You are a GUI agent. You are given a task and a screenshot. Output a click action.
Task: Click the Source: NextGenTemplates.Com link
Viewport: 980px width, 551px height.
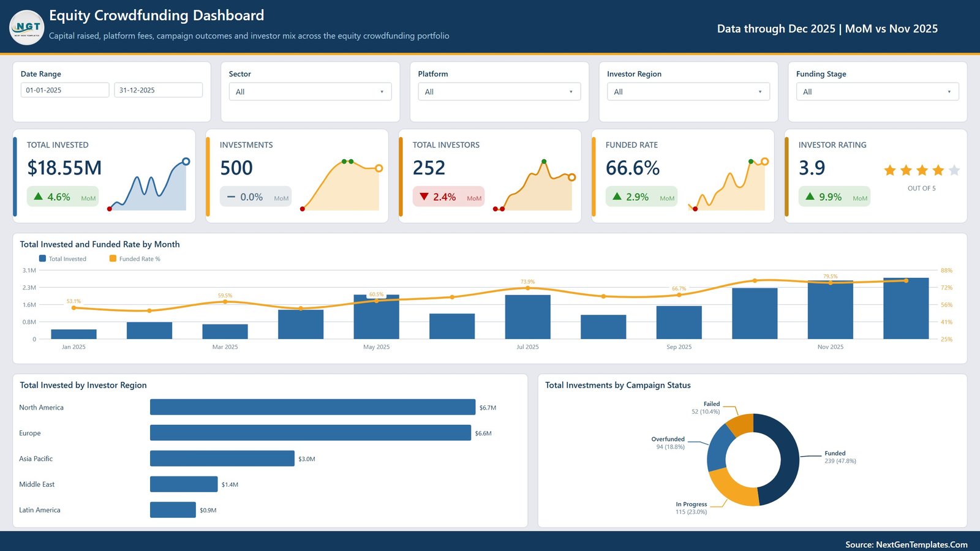(907, 544)
